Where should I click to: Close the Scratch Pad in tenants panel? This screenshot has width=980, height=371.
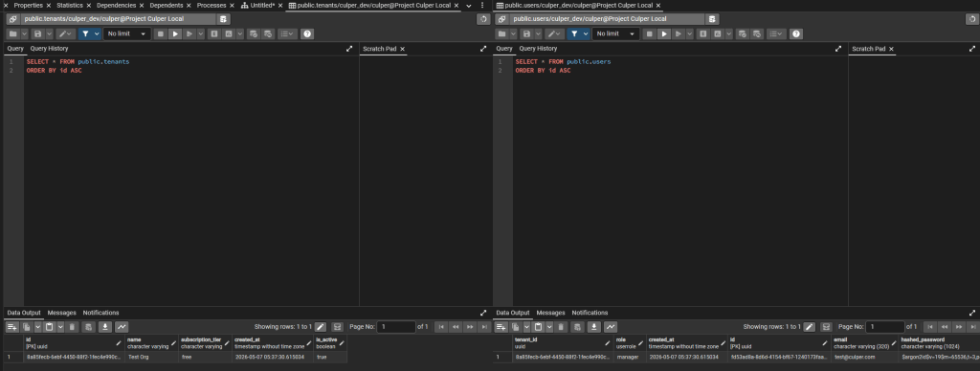[x=403, y=49]
